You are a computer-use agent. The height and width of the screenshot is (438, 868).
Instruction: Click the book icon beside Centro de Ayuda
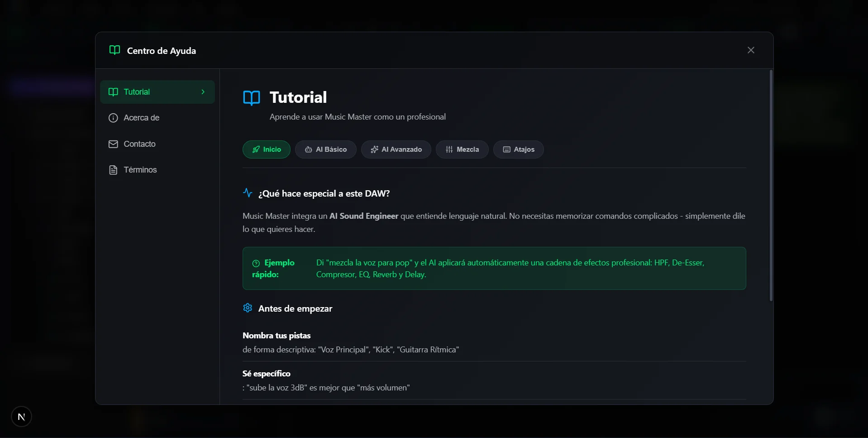coord(114,50)
